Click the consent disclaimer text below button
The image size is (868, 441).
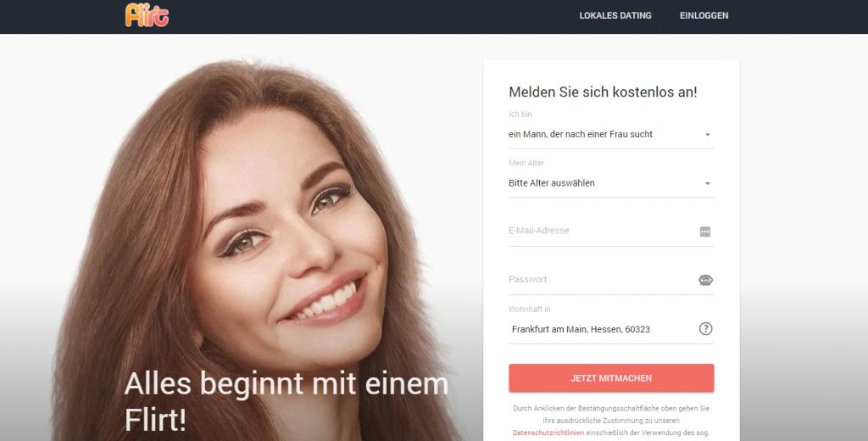[611, 421]
